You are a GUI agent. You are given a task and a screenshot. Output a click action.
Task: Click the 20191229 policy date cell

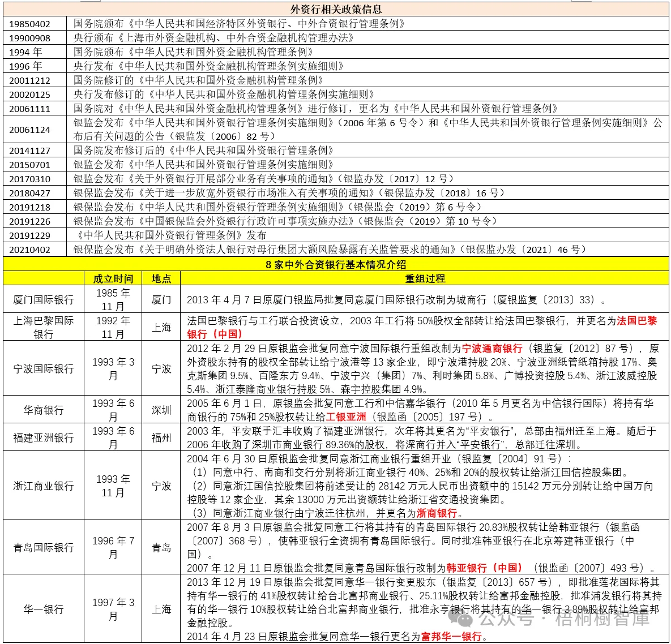[30, 235]
